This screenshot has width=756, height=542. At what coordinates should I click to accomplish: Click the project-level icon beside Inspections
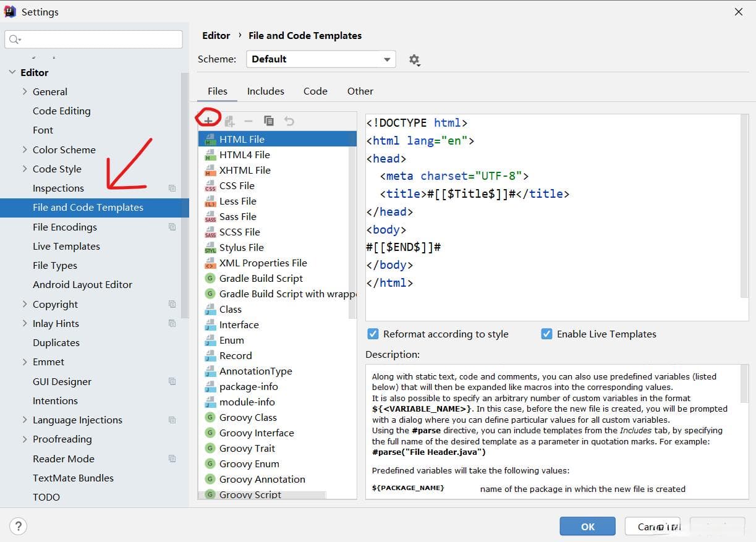coord(172,188)
